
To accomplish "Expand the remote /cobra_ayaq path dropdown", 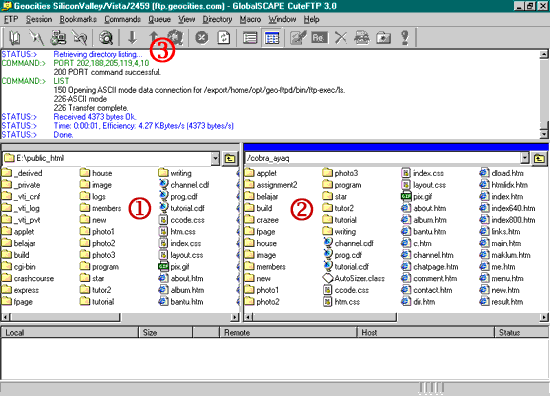I will click(x=524, y=159).
